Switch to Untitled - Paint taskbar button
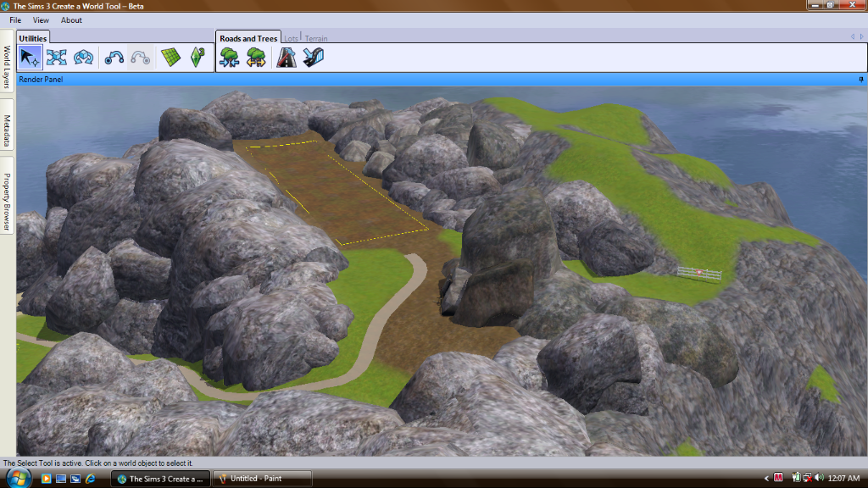The height and width of the screenshot is (488, 868). tap(262, 479)
